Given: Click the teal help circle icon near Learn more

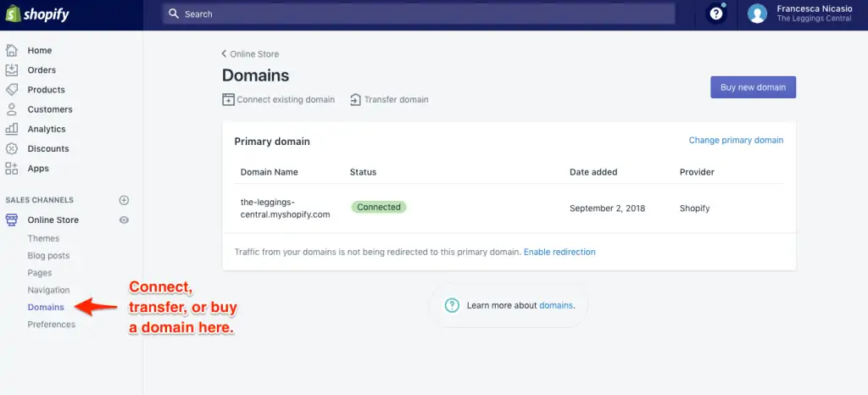Looking at the screenshot, I should 453,305.
